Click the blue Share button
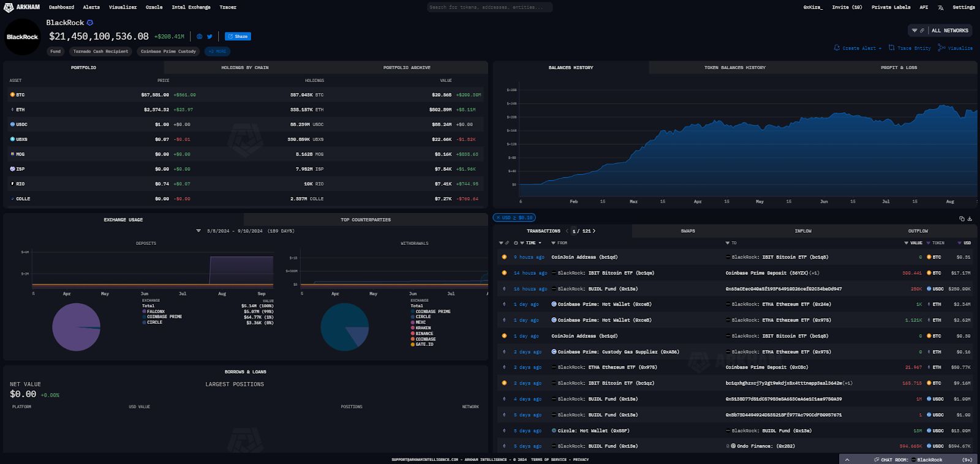Viewport: 980px width, 464px height. [238, 37]
